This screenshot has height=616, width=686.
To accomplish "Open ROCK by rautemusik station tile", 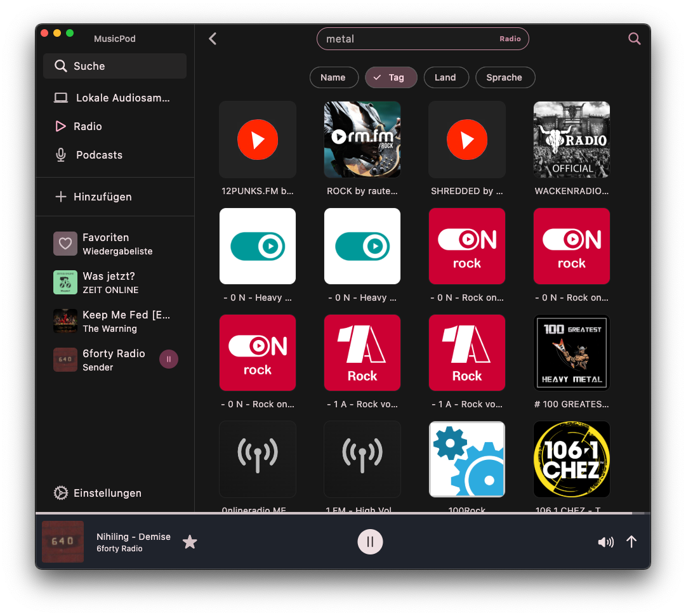I will click(362, 140).
